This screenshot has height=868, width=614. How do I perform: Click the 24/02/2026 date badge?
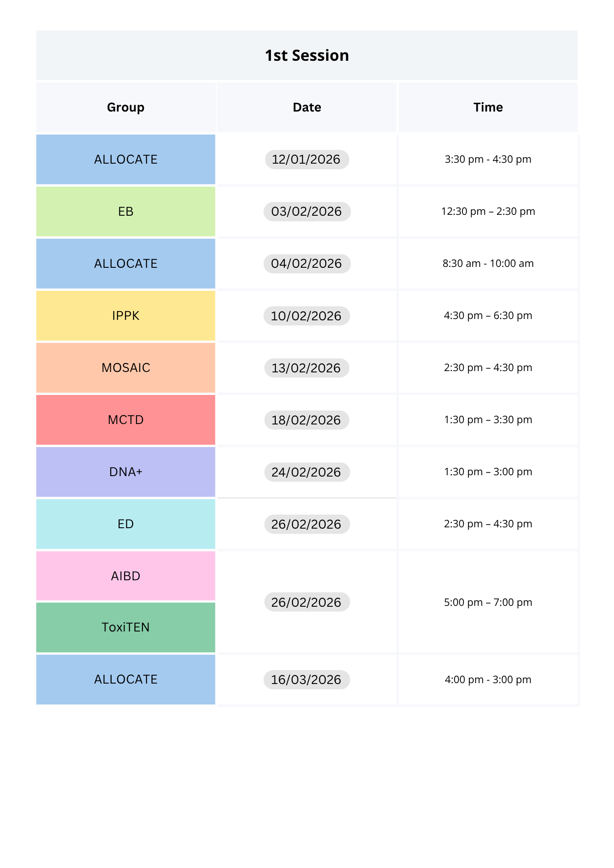coord(307,472)
